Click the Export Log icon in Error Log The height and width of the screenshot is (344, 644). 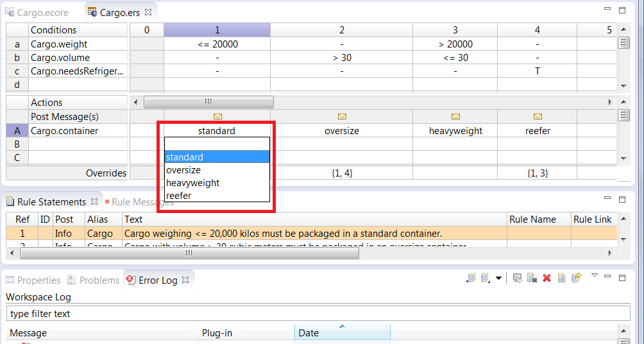point(471,279)
